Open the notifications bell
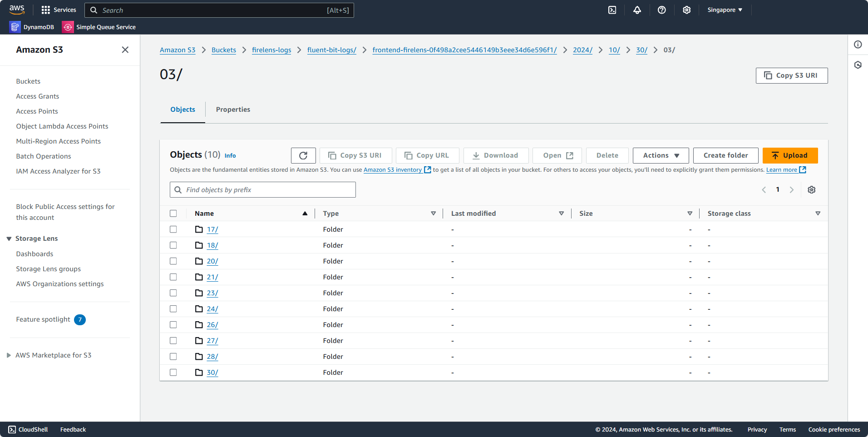Screen dimensions: 868x437 (x=637, y=10)
